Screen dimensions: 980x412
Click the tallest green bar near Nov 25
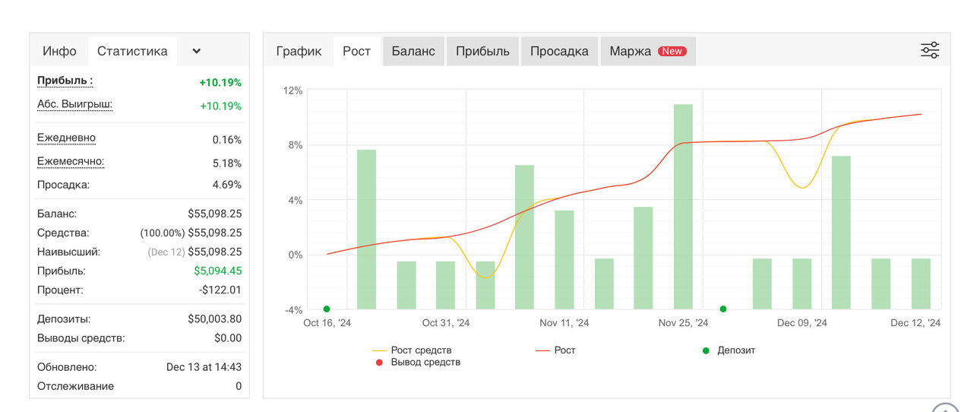tap(683, 207)
